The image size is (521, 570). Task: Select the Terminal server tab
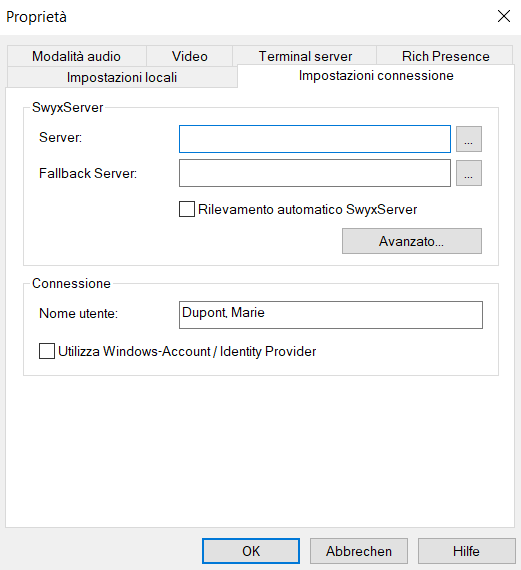(x=305, y=56)
